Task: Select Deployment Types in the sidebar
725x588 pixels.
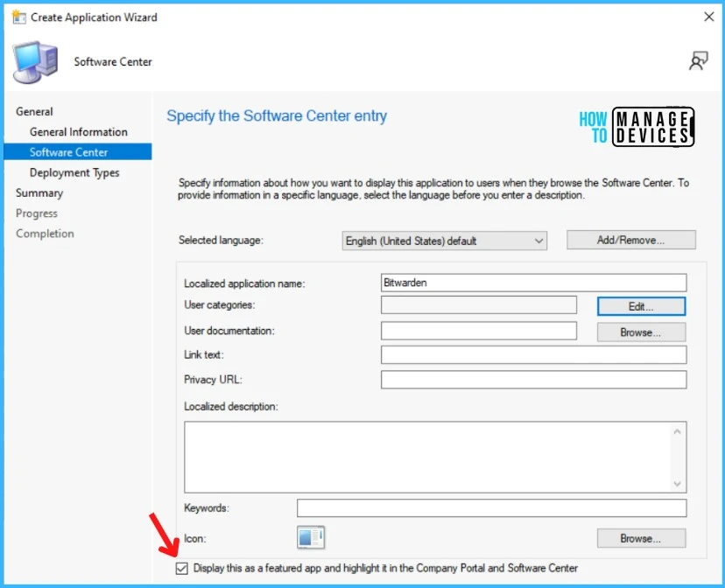Action: coord(74,172)
